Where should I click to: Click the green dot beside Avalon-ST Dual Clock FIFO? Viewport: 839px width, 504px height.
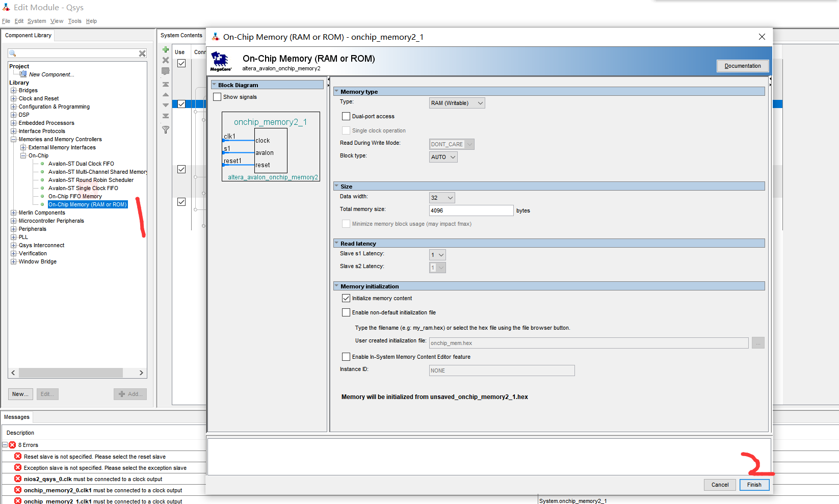click(x=42, y=164)
